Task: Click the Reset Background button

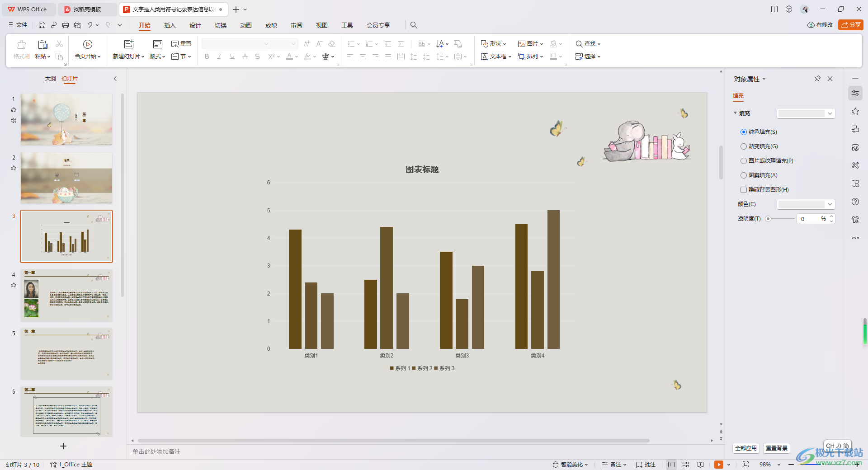Action: tap(777, 448)
